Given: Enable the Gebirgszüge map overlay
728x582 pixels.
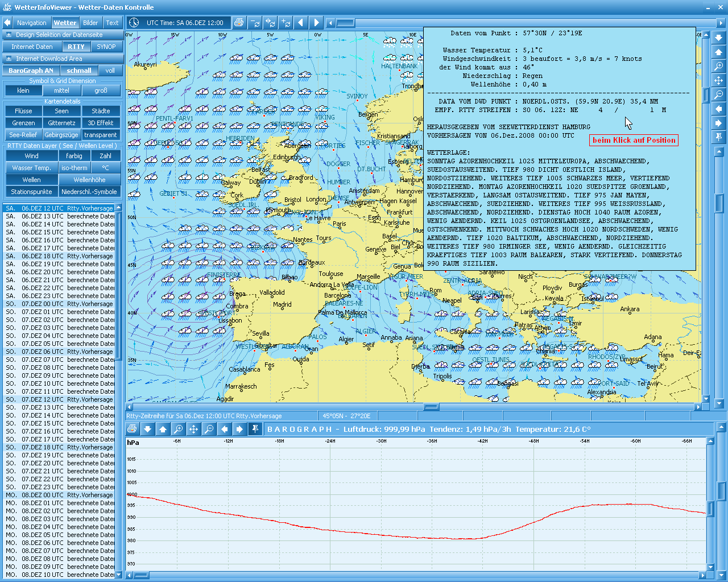Looking at the screenshot, I should (x=61, y=135).
